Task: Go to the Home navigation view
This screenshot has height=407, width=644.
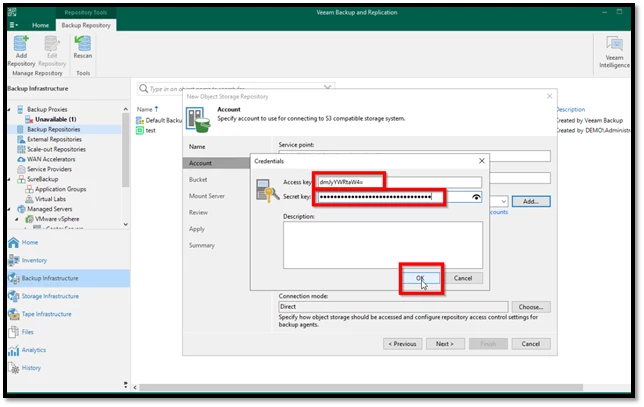Action: 30,242
